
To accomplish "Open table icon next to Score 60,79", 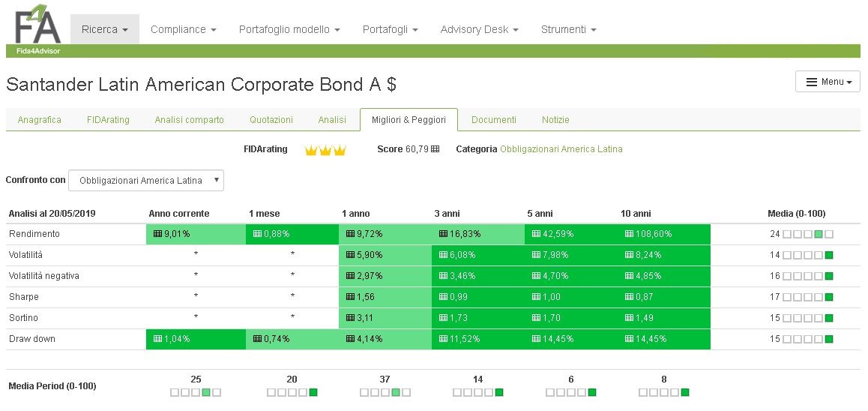I will tap(435, 149).
